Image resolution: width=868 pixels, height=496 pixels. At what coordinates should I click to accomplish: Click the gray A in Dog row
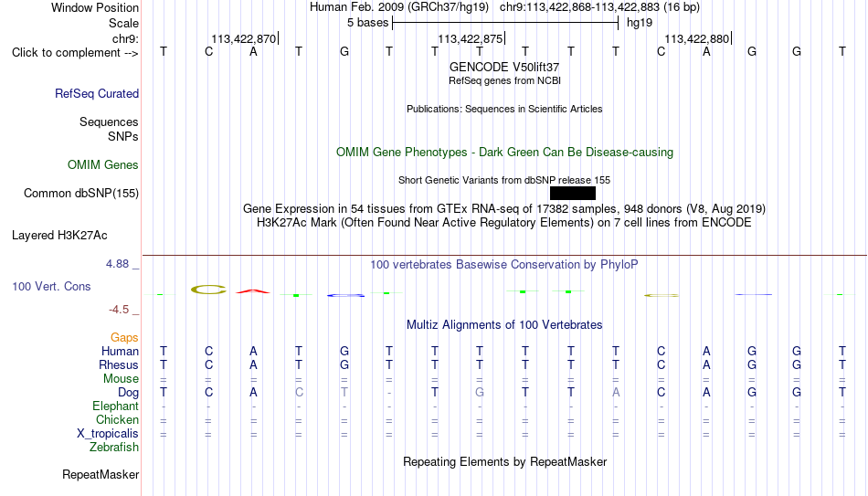coord(616,393)
